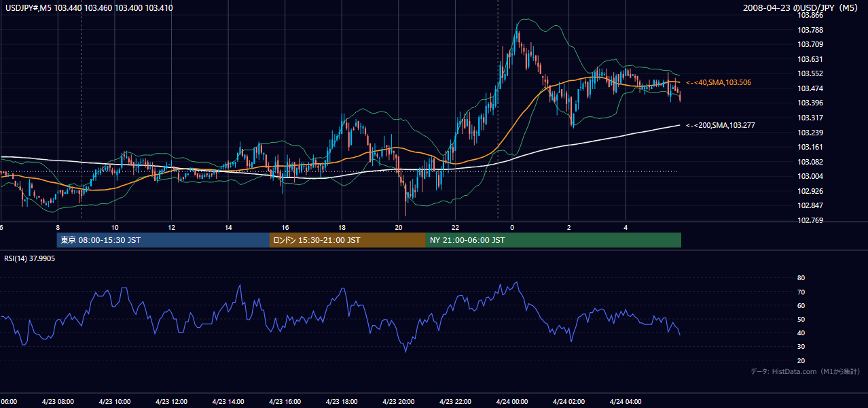Click price axis value 102.847
The image size is (868, 408).
point(810,205)
